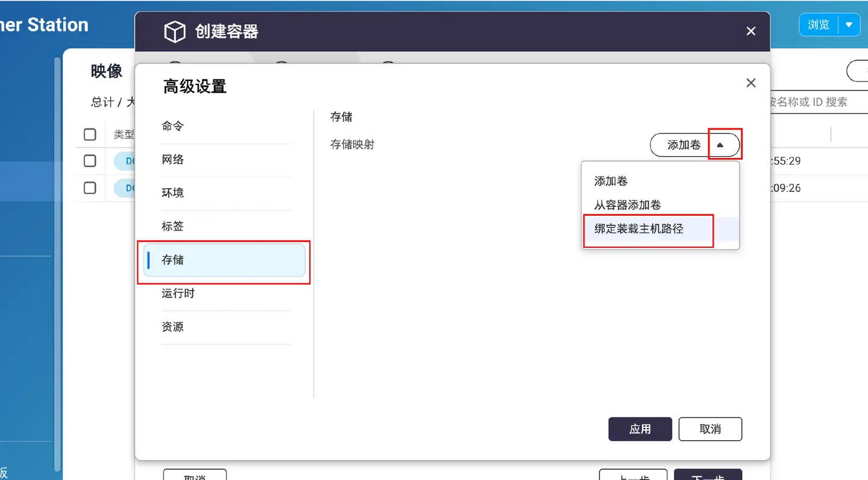Open the 浏览 dropdown arrow
The image size is (868, 480).
[x=849, y=25]
